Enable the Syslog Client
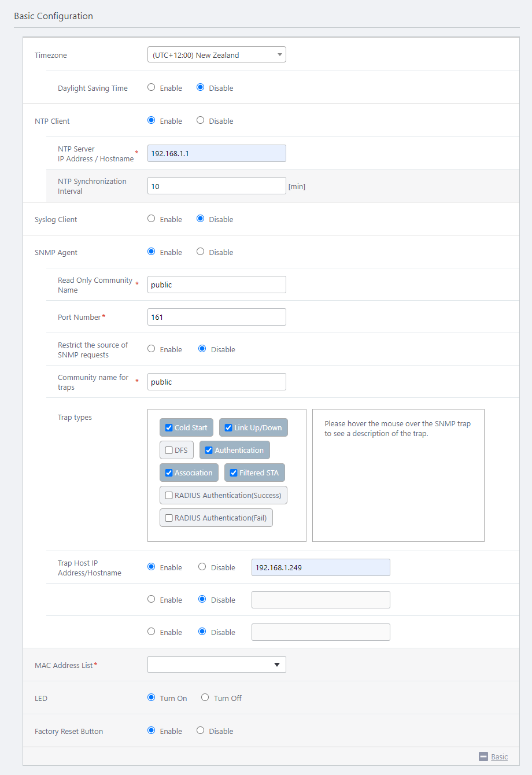This screenshot has height=775, width=532. click(152, 219)
